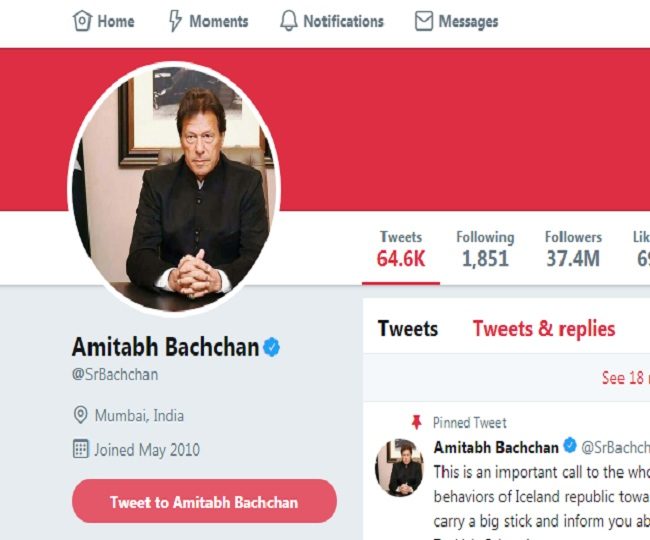The height and width of the screenshot is (540, 650).
Task: Expand the See 18 more link
Action: click(624, 378)
